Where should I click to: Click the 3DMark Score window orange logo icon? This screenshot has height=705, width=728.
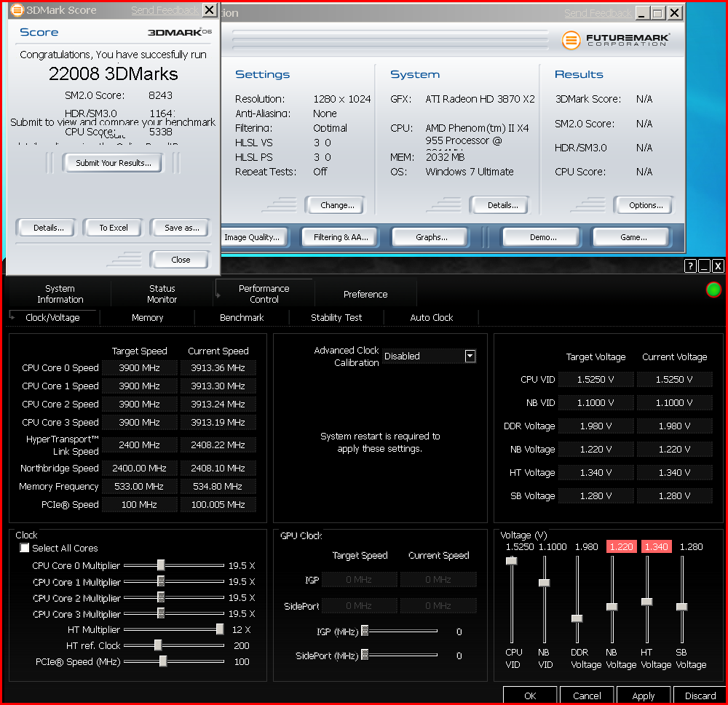[x=17, y=9]
